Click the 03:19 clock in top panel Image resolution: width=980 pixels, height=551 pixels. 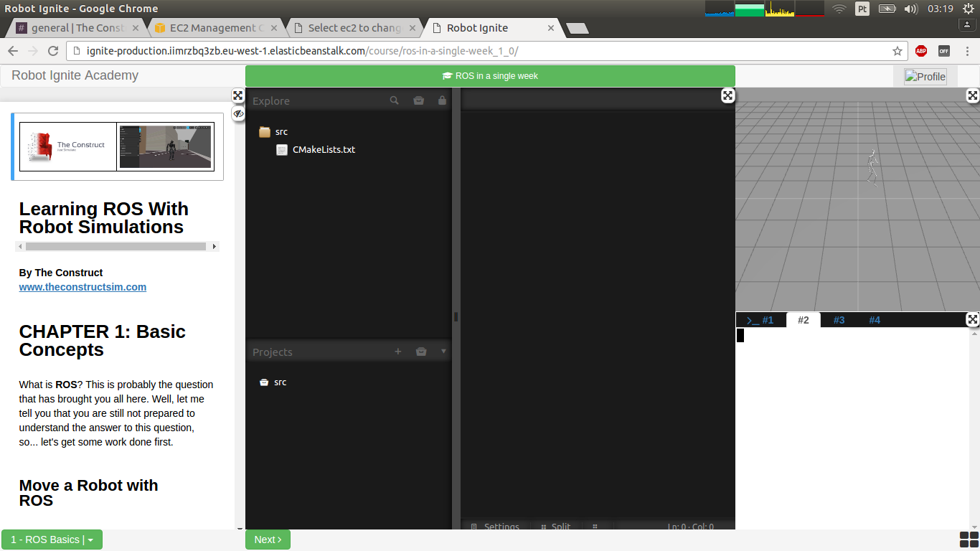(940, 9)
